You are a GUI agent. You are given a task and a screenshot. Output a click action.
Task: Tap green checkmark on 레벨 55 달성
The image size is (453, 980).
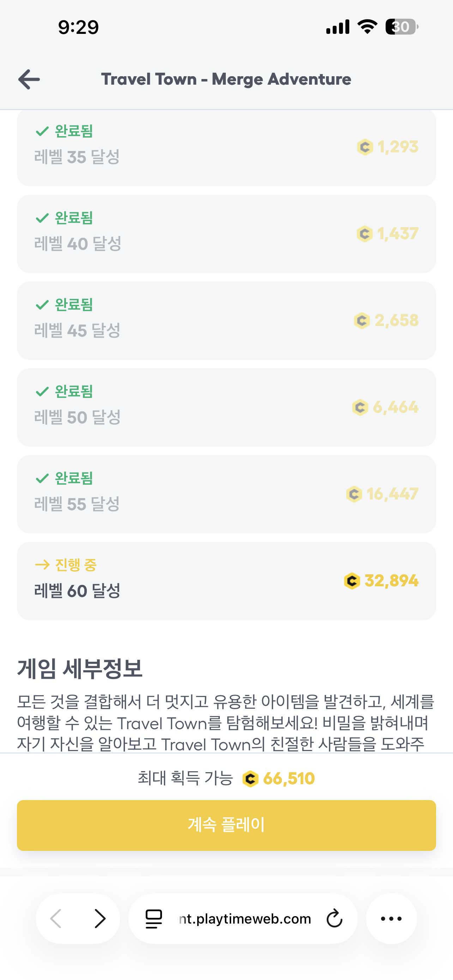42,478
